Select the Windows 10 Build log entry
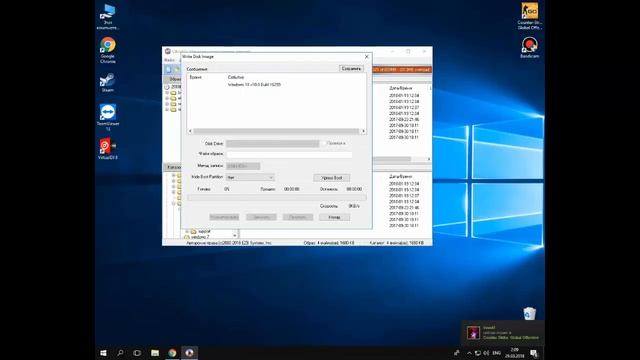Screen dimensions: 640x360 point(254,84)
